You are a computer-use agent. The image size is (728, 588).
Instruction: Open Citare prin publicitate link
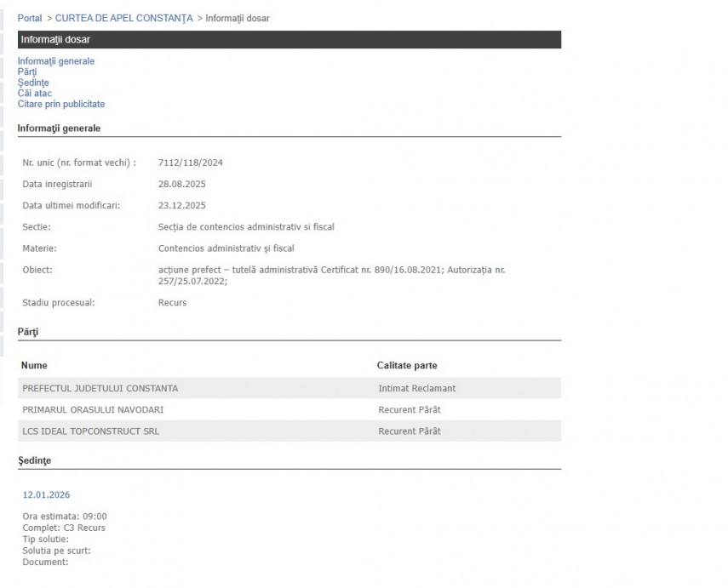tap(61, 104)
